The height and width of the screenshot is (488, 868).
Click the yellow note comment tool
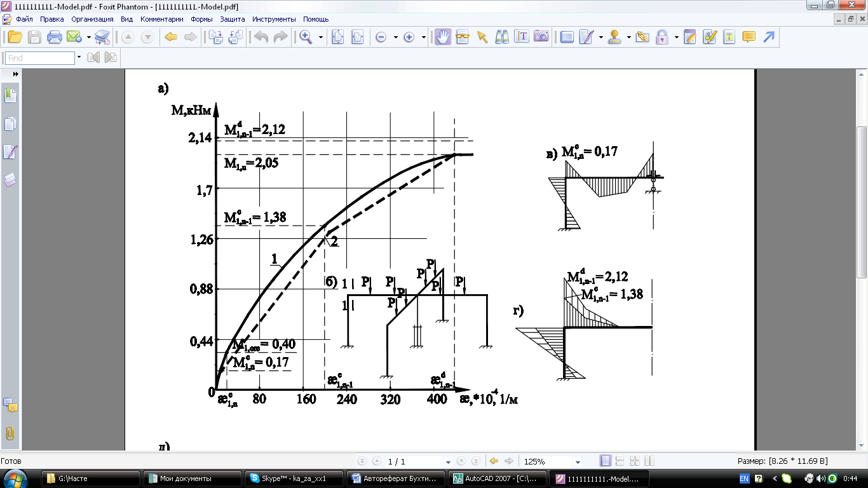point(749,37)
